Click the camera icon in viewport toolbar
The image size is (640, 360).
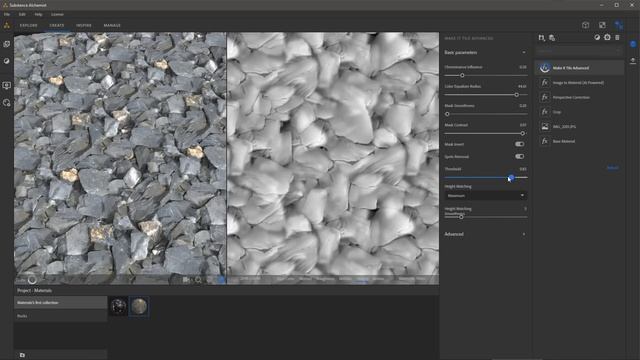pos(186,280)
